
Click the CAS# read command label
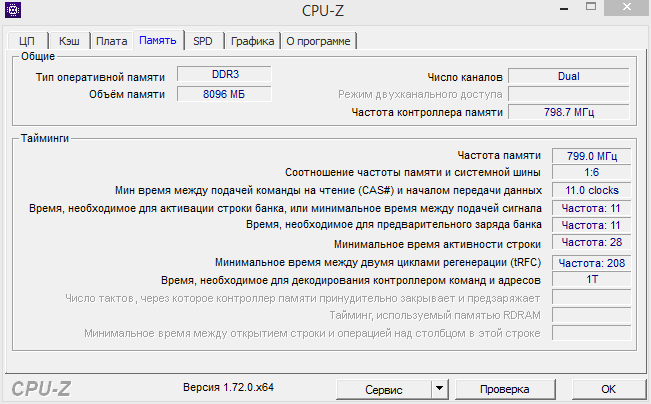point(328,191)
